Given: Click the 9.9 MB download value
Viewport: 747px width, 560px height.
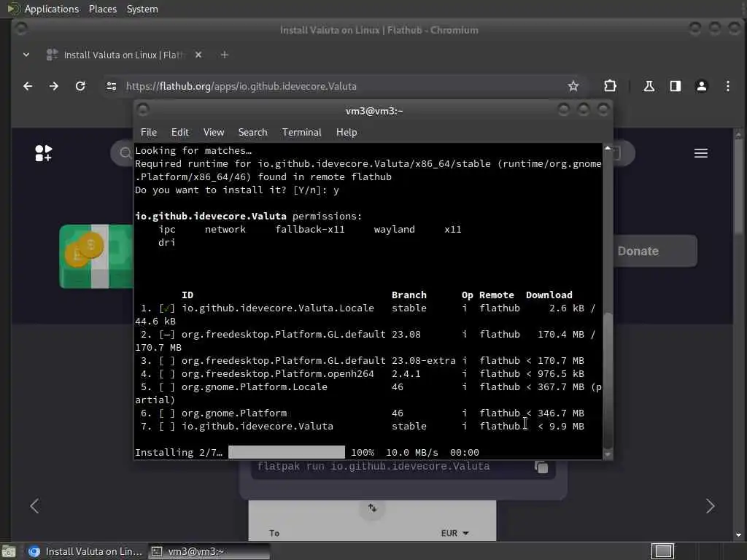Looking at the screenshot, I should click(x=566, y=426).
